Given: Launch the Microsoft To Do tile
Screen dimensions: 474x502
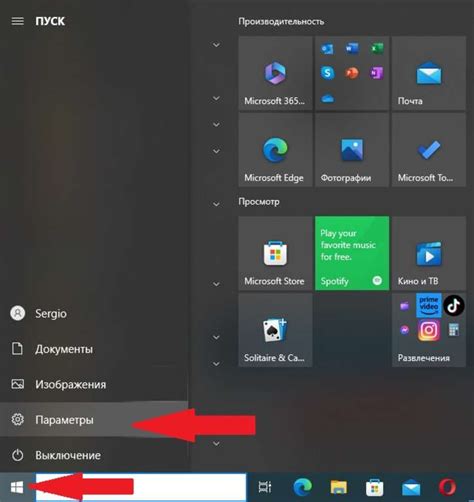Looking at the screenshot, I should (x=429, y=150).
